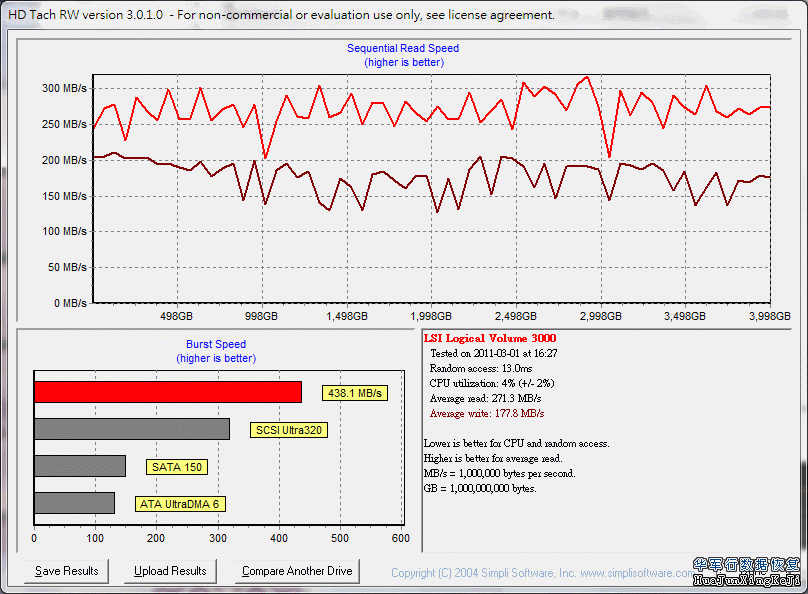Screen dimensions: 808x594
Task: Select the gray ATA UltraDMA 6 bar
Action: pos(74,503)
